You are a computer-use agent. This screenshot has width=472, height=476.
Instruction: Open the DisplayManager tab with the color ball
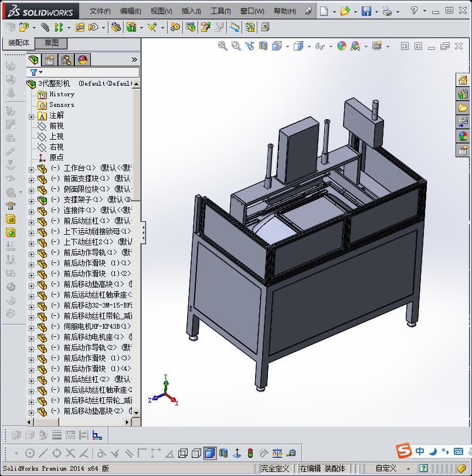pos(83,60)
